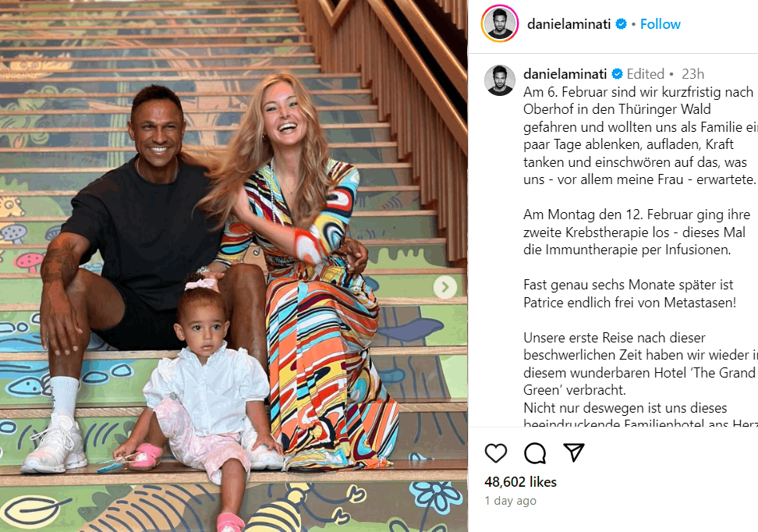
Task: Like the post with the heart icon
Action: pyautogui.click(x=495, y=453)
